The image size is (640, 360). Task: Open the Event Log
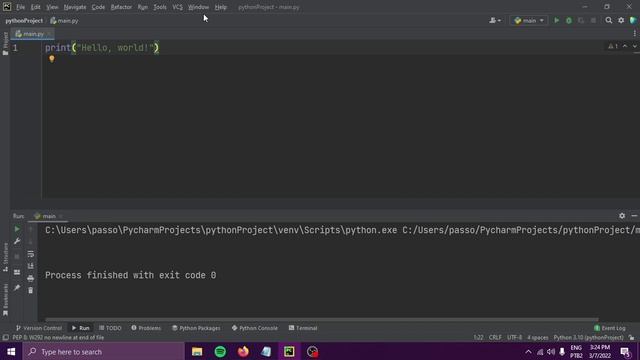tap(610, 328)
